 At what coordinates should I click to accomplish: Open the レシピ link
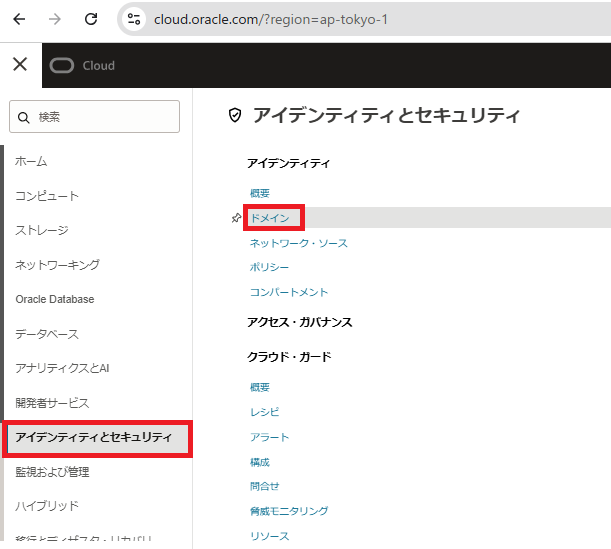(265, 412)
